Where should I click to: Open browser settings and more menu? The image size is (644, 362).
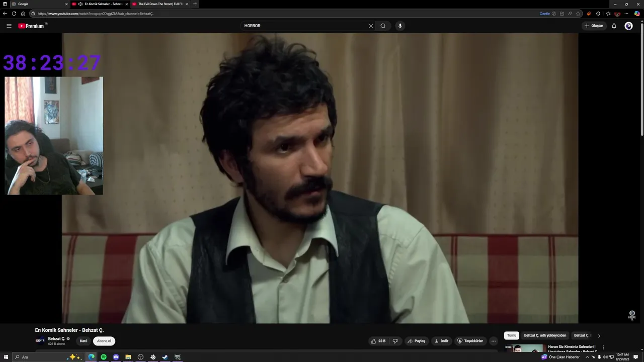click(626, 14)
